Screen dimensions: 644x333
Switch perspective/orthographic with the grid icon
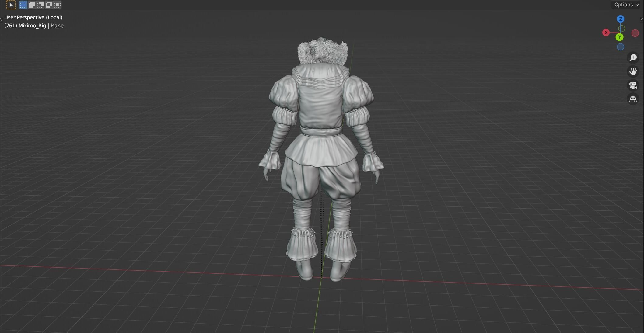coord(633,99)
